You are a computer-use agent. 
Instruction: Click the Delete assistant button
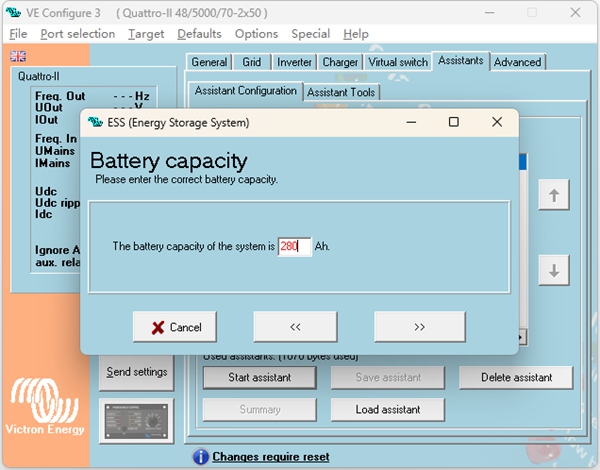click(x=516, y=378)
